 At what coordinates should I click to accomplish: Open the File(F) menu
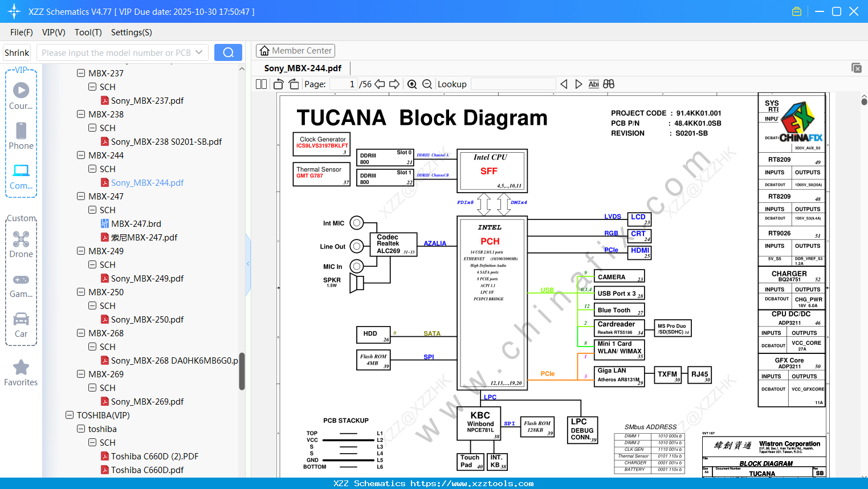point(22,32)
